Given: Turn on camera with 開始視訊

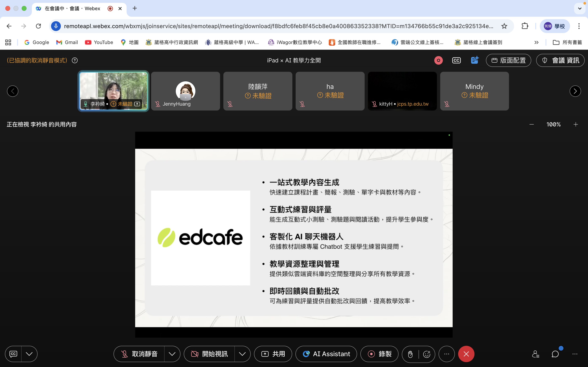Looking at the screenshot, I should pyautogui.click(x=209, y=354).
